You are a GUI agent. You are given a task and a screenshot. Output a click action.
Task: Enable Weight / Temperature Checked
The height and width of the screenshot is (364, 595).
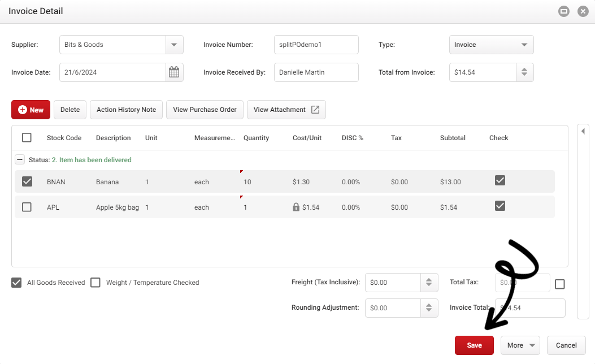click(95, 283)
